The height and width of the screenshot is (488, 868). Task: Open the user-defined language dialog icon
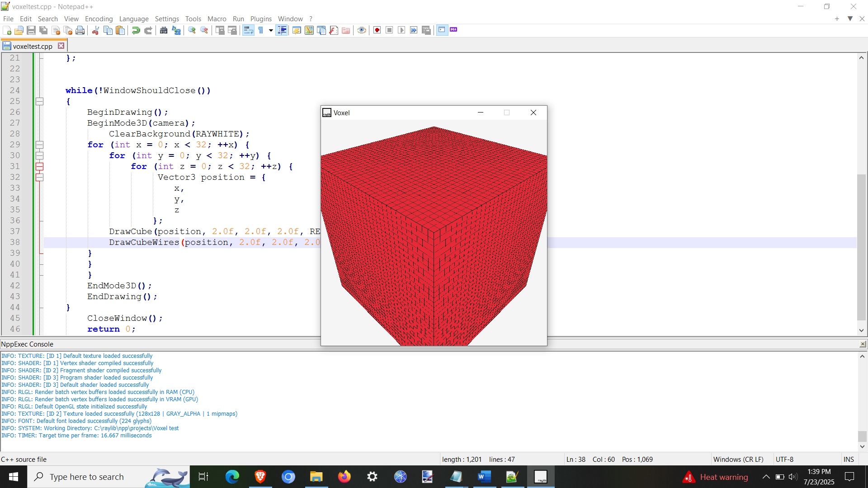tap(297, 30)
